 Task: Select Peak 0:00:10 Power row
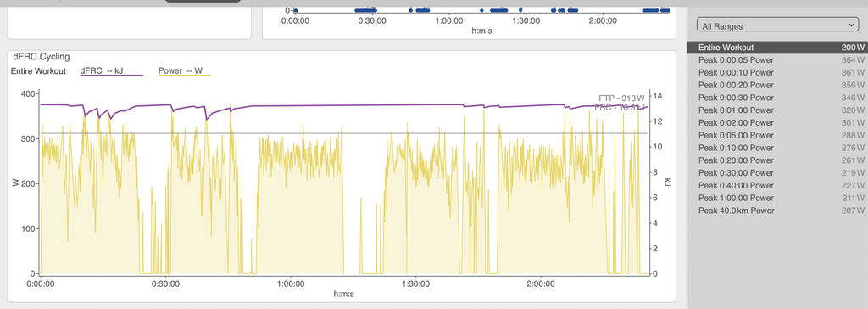(777, 73)
